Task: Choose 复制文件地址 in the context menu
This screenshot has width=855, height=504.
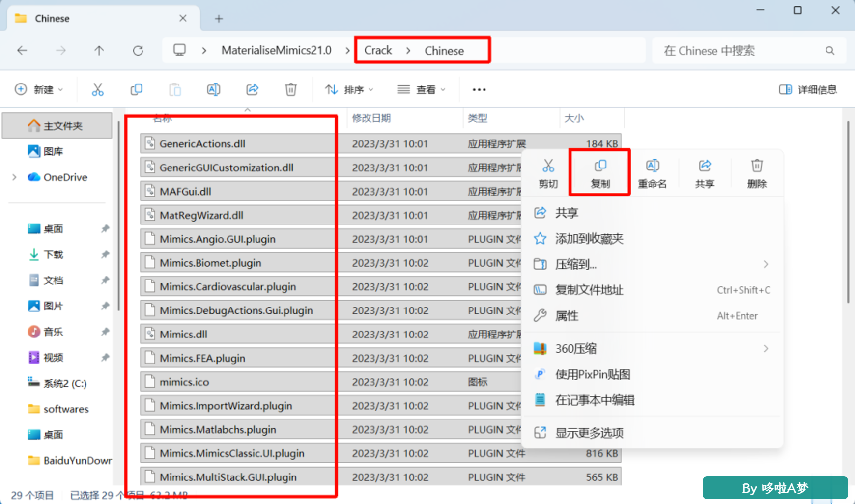Action: pos(652,290)
